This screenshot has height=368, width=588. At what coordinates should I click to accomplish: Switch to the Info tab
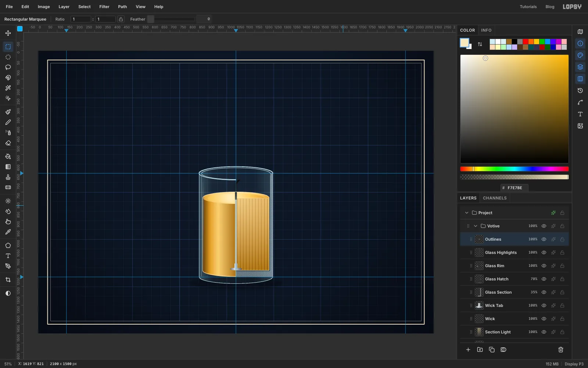pos(486,30)
